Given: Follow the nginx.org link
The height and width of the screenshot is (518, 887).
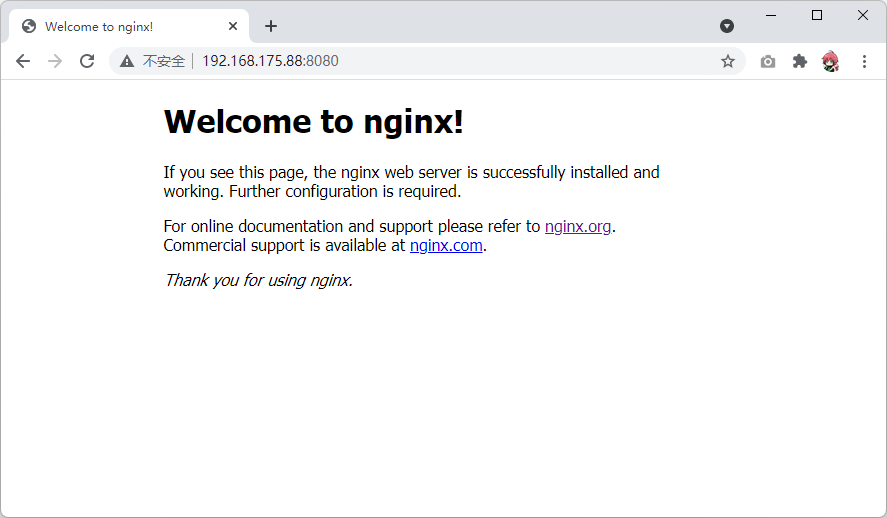Looking at the screenshot, I should pos(578,226).
